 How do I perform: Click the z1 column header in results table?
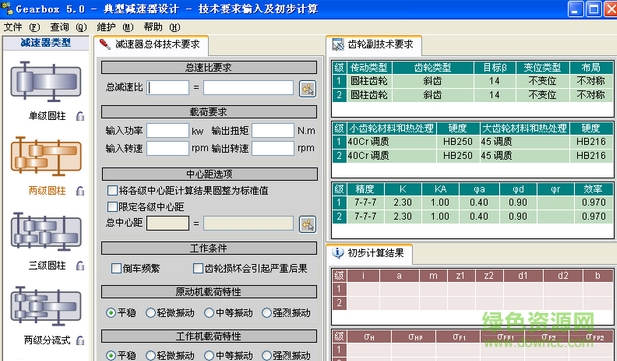tap(461, 276)
